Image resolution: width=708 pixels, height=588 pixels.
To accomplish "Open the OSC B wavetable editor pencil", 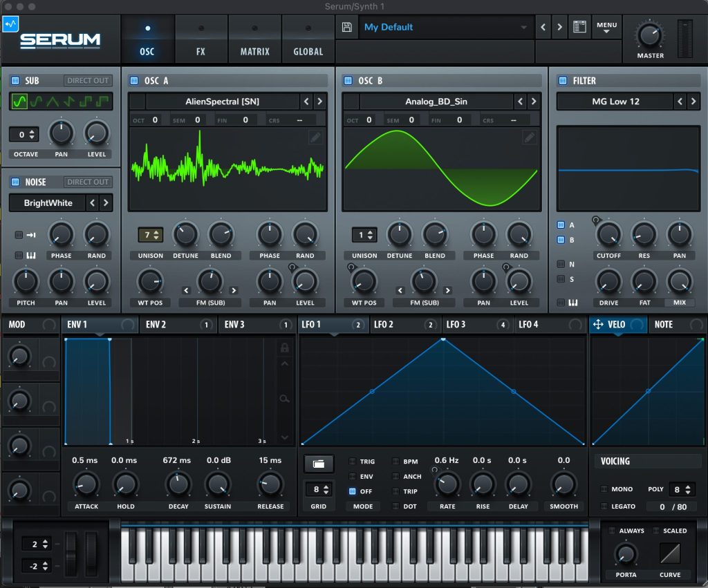I will [529, 137].
